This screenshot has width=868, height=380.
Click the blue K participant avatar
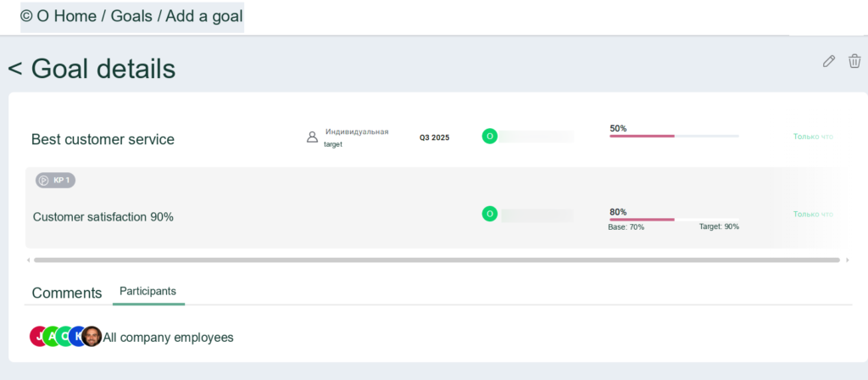coord(77,336)
